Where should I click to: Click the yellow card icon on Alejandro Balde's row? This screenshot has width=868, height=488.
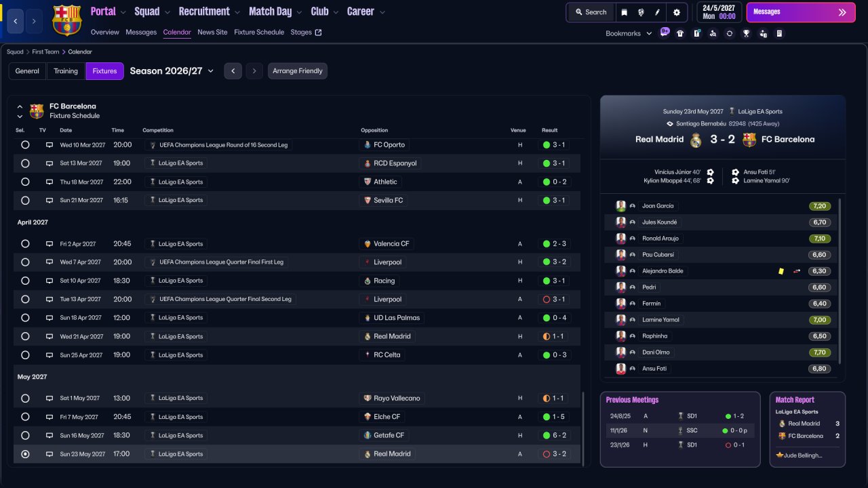click(x=781, y=271)
